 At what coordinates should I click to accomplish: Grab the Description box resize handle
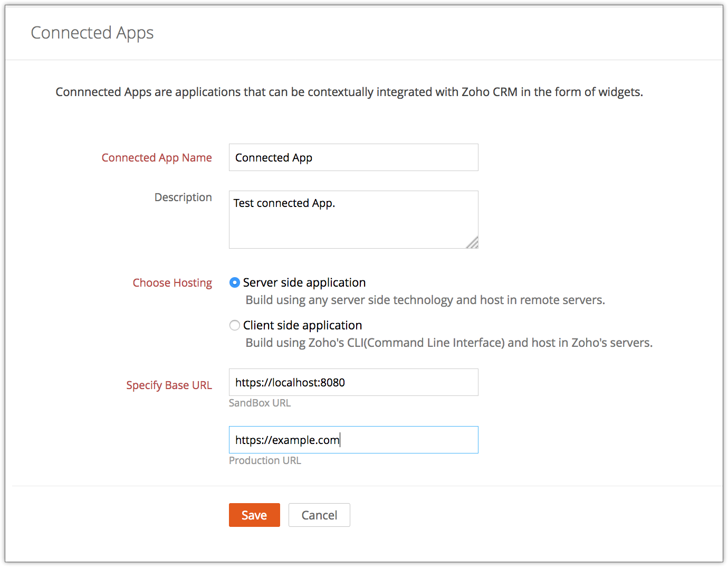(473, 243)
